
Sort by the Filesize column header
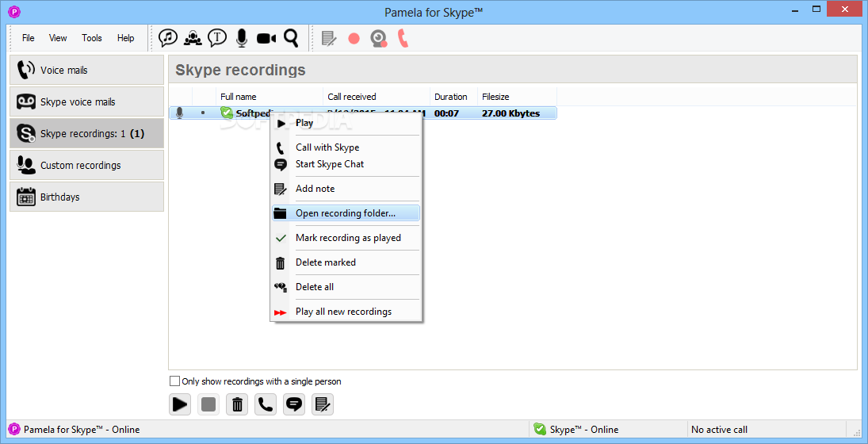(x=517, y=97)
